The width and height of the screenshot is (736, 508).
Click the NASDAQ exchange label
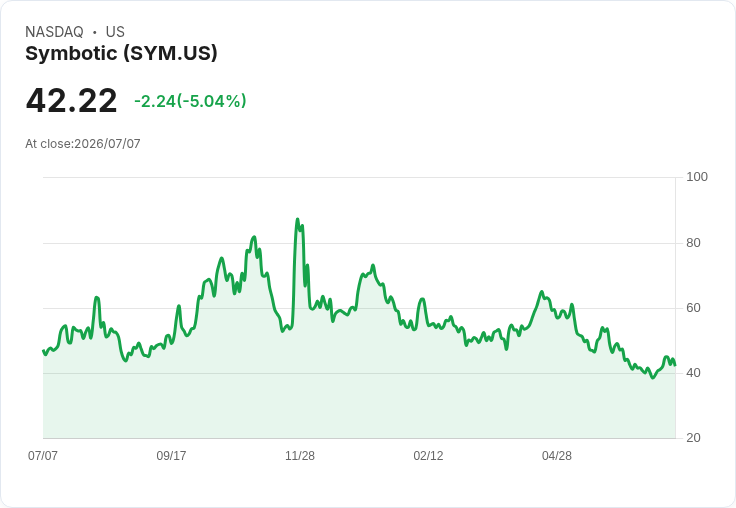pyautogui.click(x=54, y=32)
